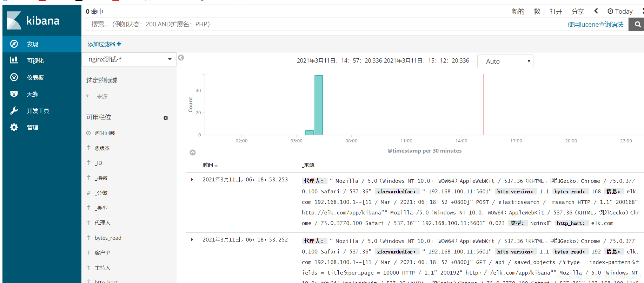
Task: Open the Today time picker
Action: tap(620, 11)
